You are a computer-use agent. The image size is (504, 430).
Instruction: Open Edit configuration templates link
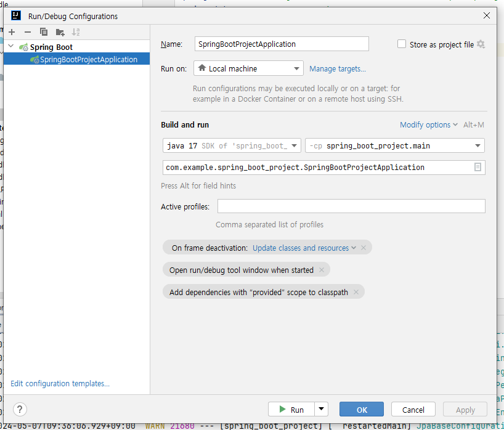[x=60, y=383]
